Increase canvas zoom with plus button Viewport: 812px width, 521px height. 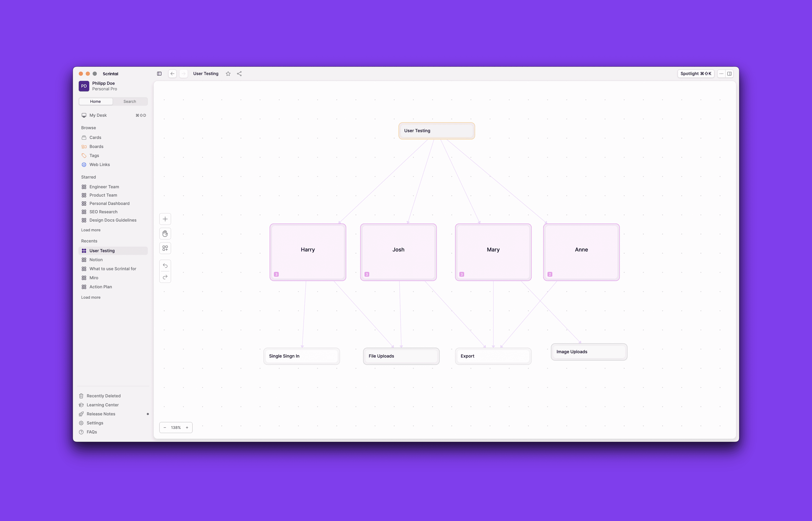187,428
